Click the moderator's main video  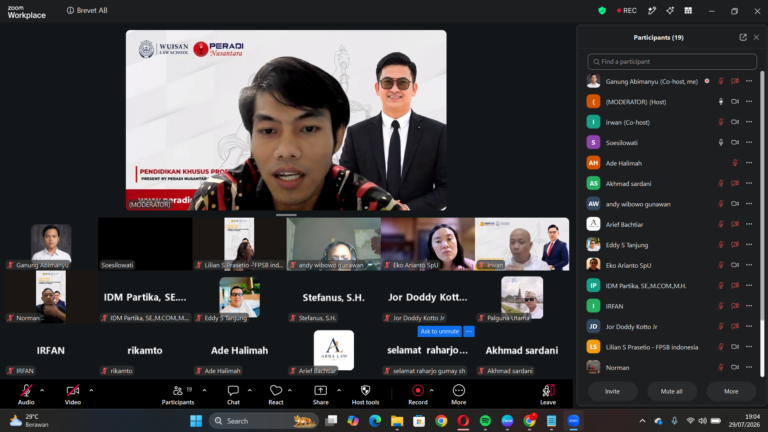coord(286,120)
